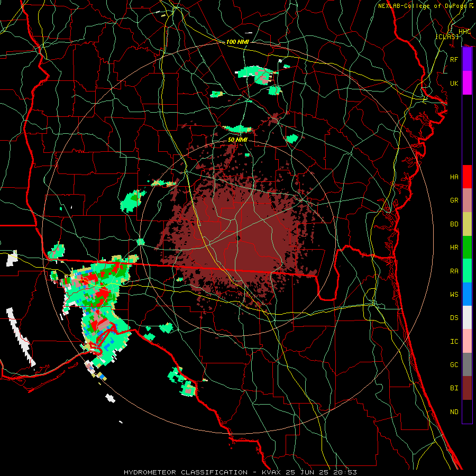Select the GR pink-brown legend swatch
Viewport: 476px width, 476px height.
click(x=467, y=200)
